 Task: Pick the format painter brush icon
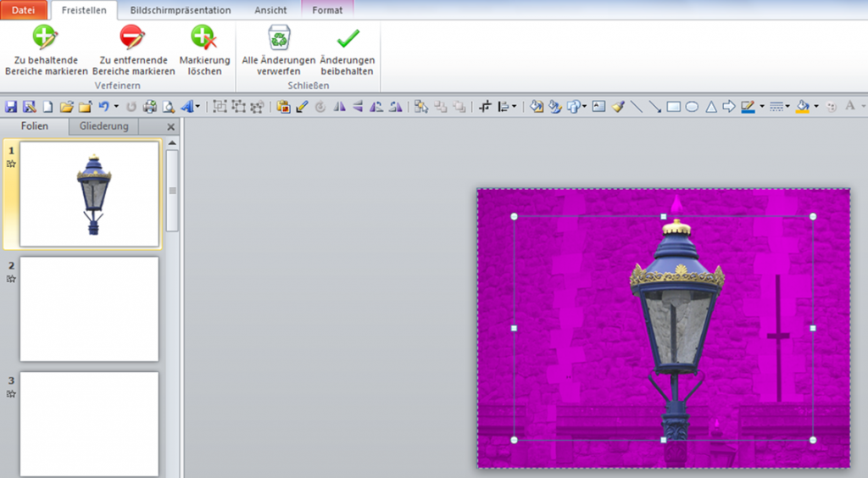(618, 107)
